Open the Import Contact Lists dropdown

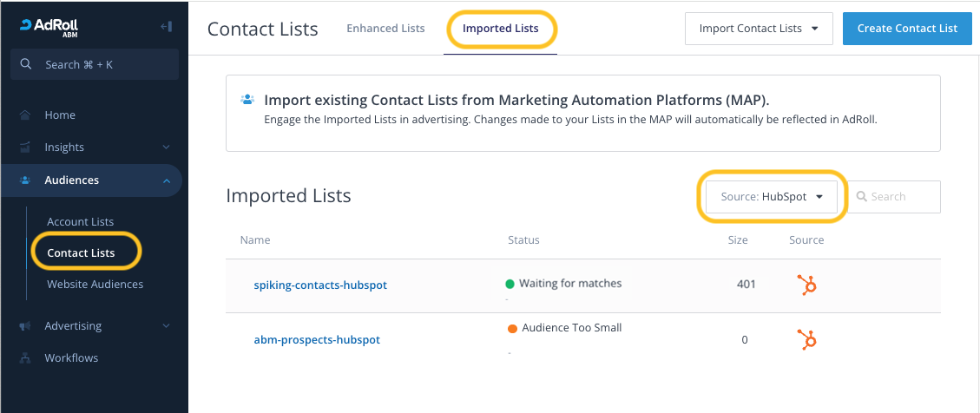pyautogui.click(x=759, y=29)
